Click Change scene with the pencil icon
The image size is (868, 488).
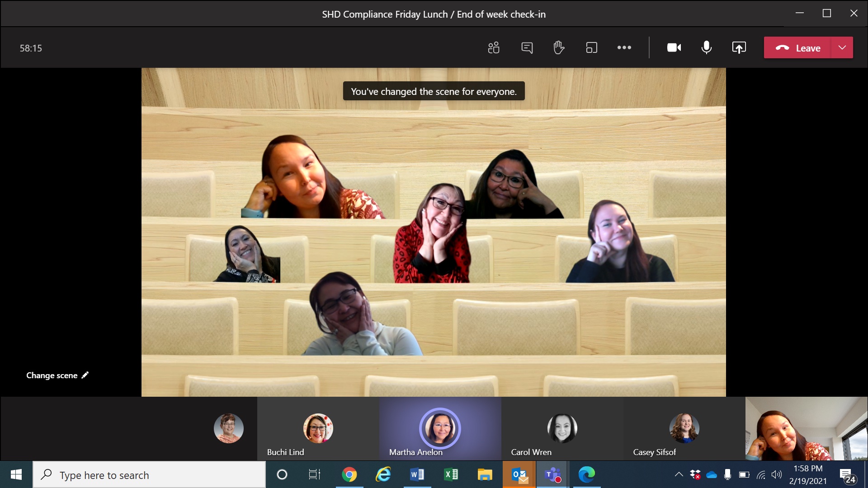pyautogui.click(x=57, y=375)
